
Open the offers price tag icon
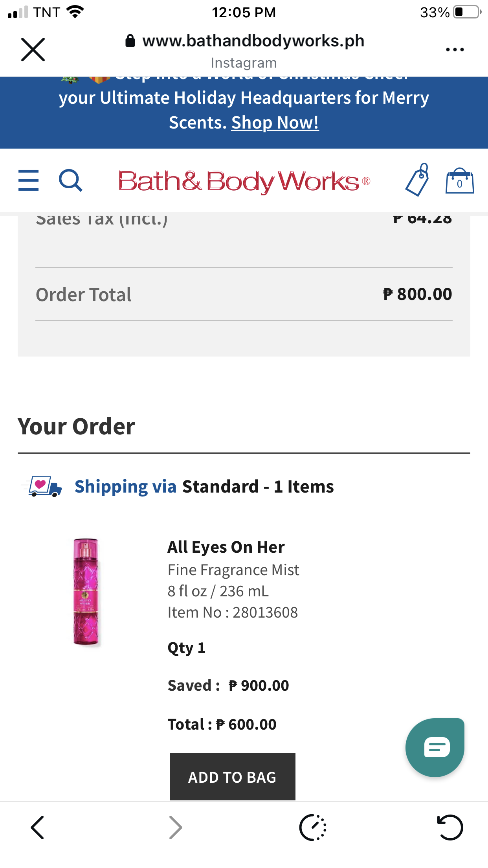[417, 180]
